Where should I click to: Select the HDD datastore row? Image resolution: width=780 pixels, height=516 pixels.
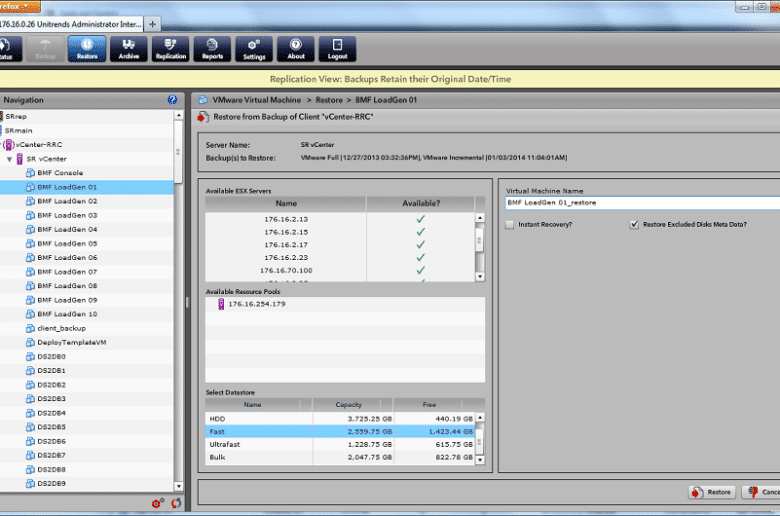tap(340, 419)
